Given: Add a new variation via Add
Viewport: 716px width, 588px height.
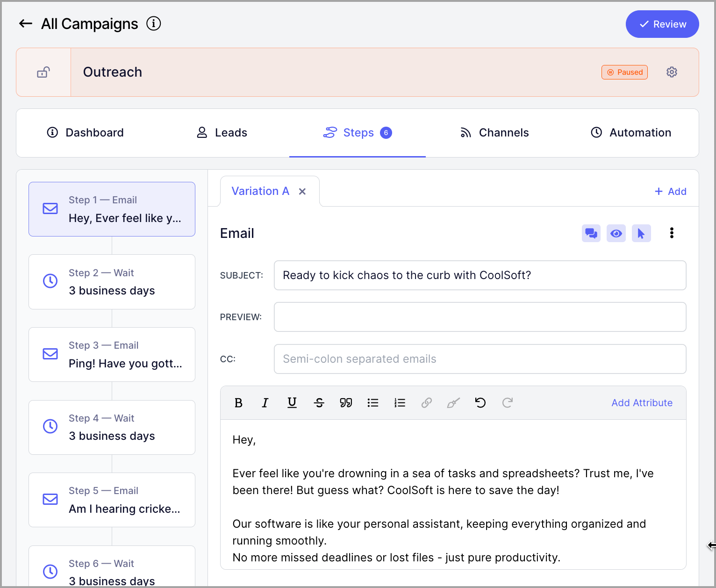Looking at the screenshot, I should pyautogui.click(x=670, y=191).
